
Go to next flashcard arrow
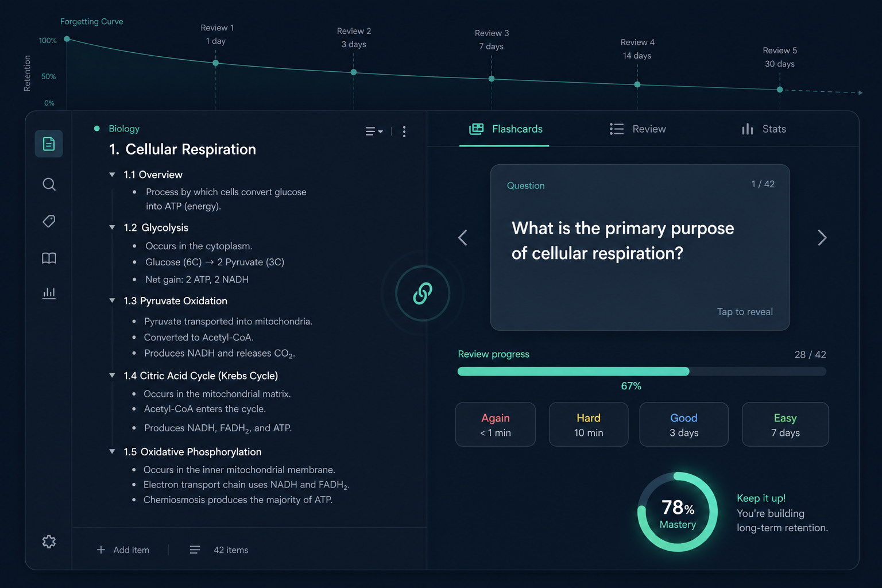(x=822, y=238)
